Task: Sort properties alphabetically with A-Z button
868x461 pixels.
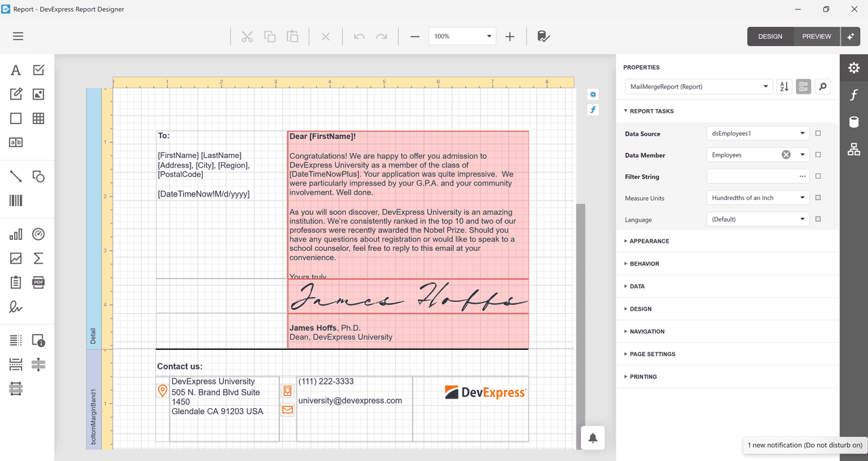Action: [784, 87]
